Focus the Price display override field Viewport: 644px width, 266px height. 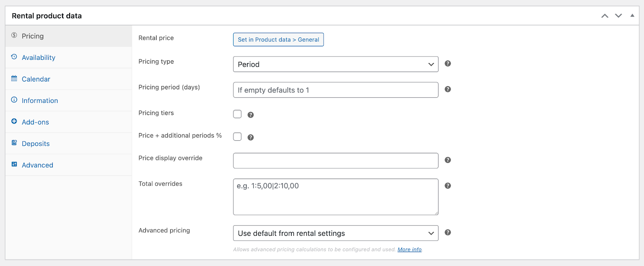[x=336, y=161]
